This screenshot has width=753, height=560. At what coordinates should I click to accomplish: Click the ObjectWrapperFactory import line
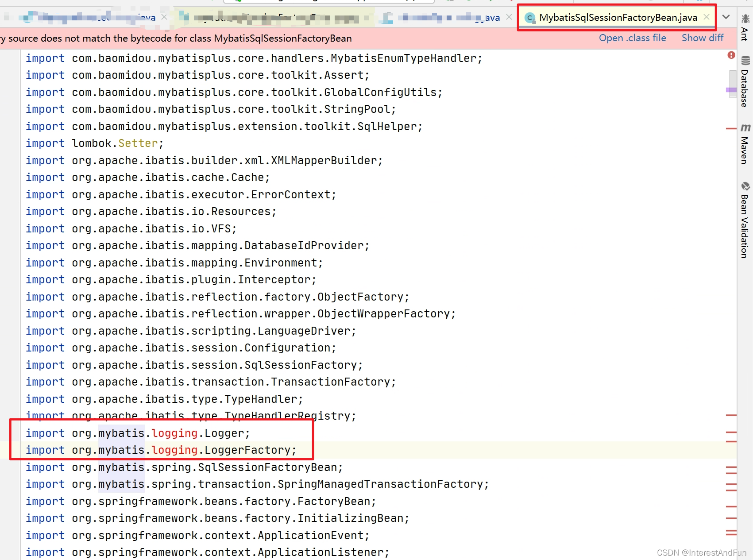click(x=240, y=314)
